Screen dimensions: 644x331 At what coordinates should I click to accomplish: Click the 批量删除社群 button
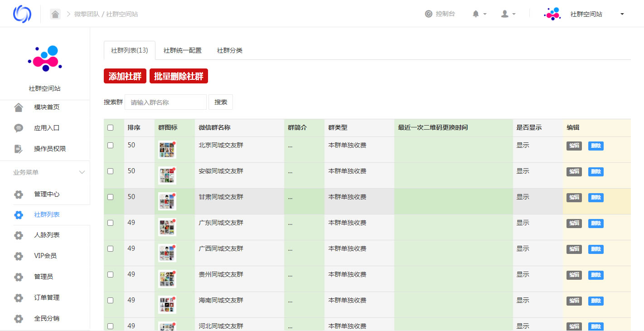[x=179, y=76]
